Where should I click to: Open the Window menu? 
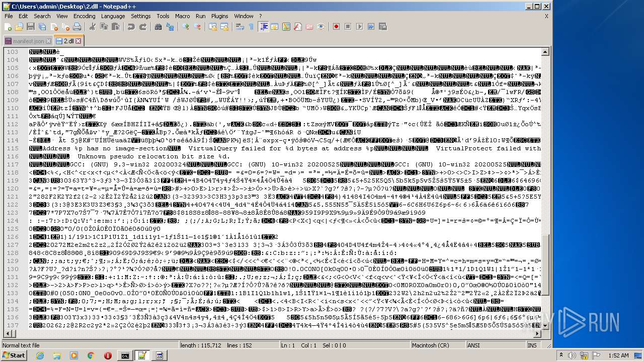(x=244, y=16)
